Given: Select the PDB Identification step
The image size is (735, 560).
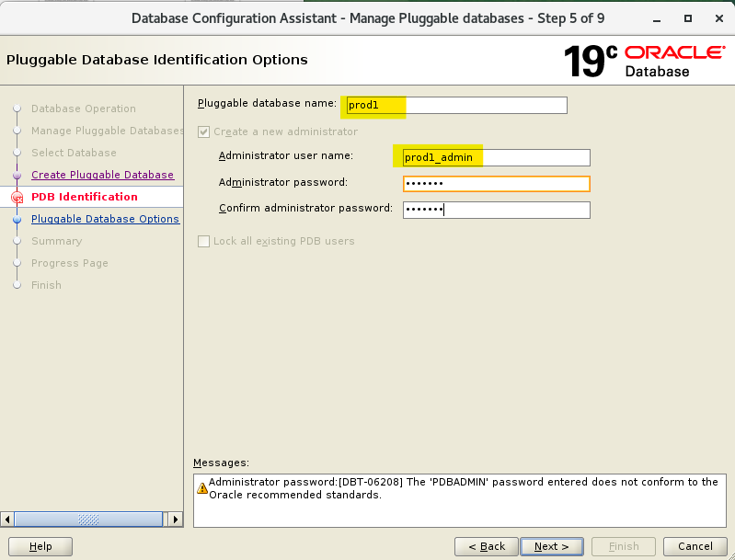Looking at the screenshot, I should pos(85,197).
